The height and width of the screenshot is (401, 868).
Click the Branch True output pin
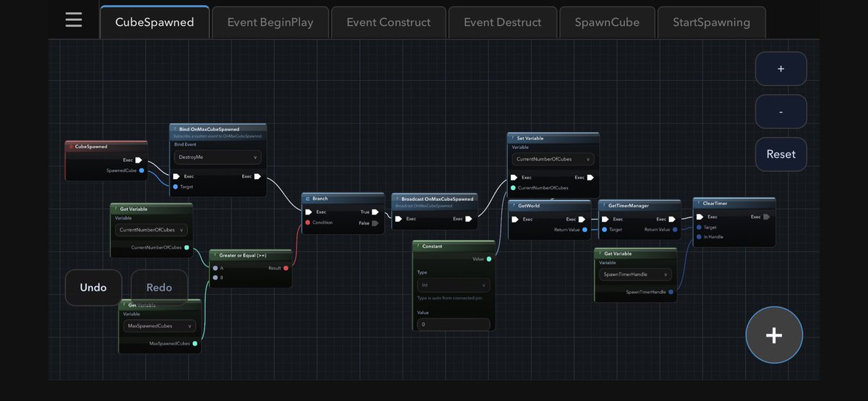click(x=375, y=212)
